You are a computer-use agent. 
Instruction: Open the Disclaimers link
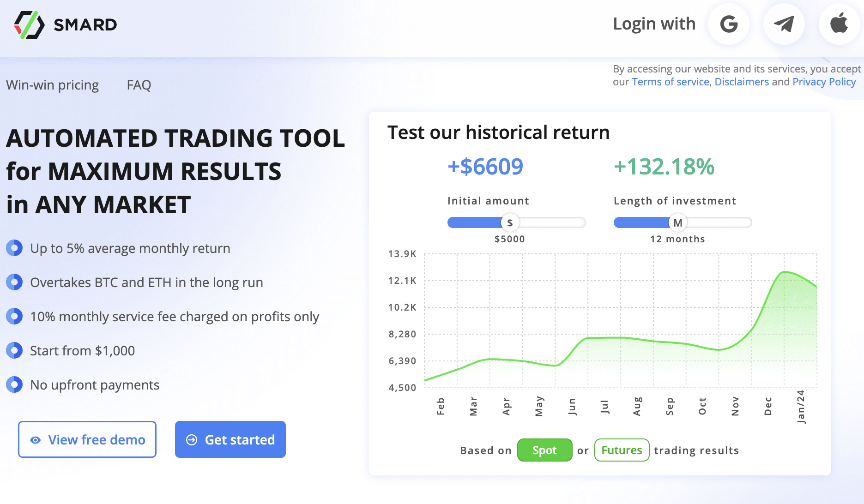coord(742,82)
